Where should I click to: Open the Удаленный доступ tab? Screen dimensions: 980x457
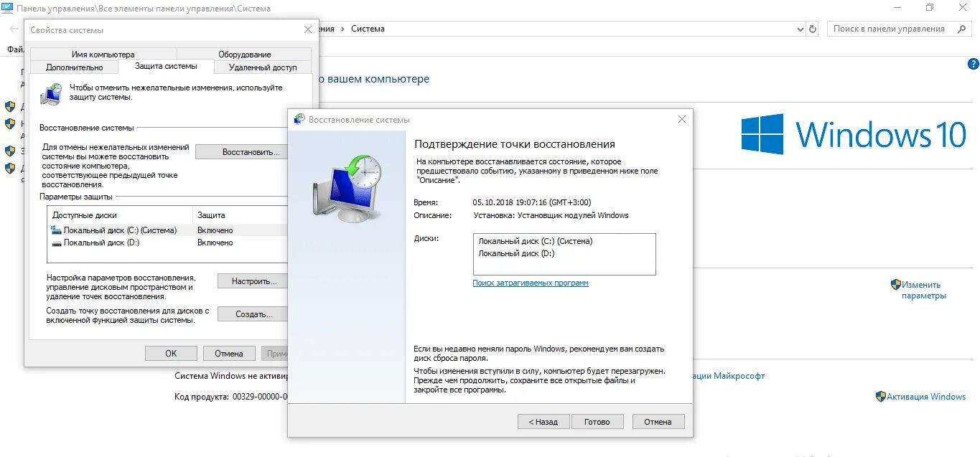pos(263,67)
